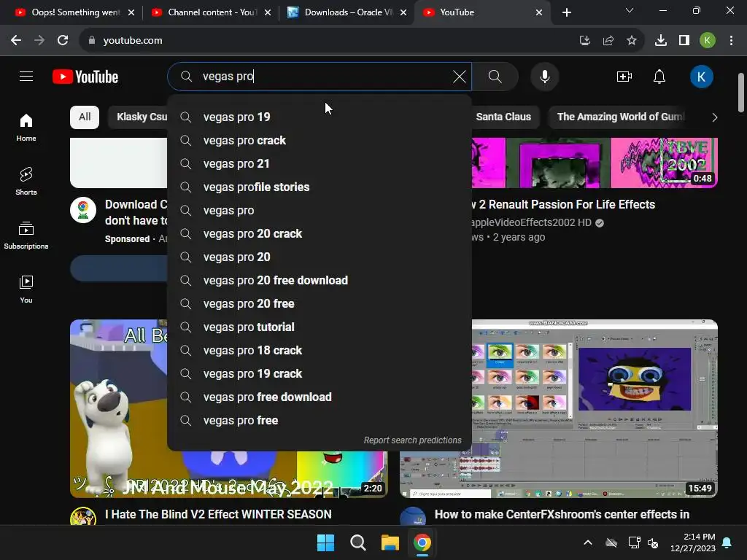Open a new browser tab
Image resolution: width=747 pixels, height=560 pixels.
point(566,12)
